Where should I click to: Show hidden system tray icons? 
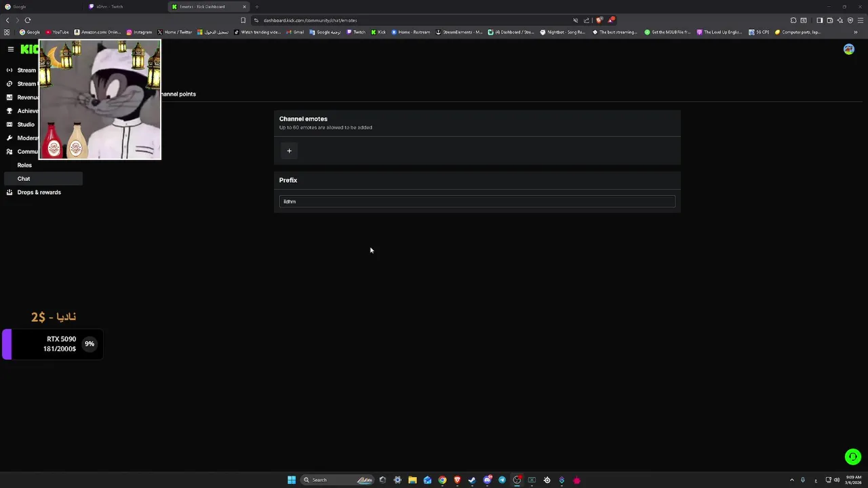[791, 480]
